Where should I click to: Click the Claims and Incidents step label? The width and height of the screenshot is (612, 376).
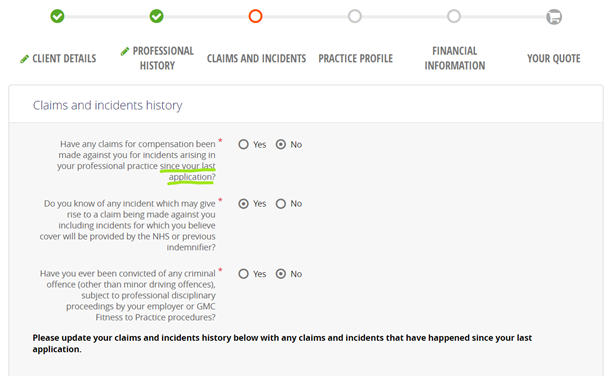point(256,59)
